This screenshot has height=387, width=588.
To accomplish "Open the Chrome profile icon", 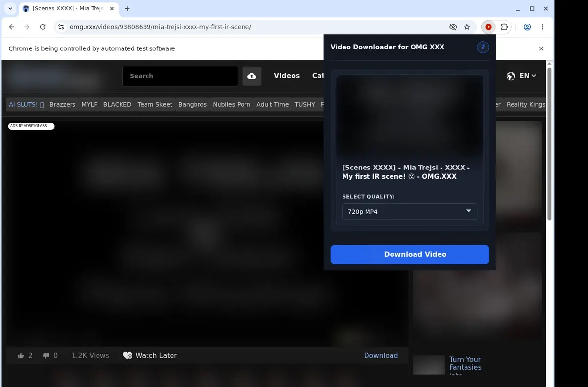I will coord(527,27).
